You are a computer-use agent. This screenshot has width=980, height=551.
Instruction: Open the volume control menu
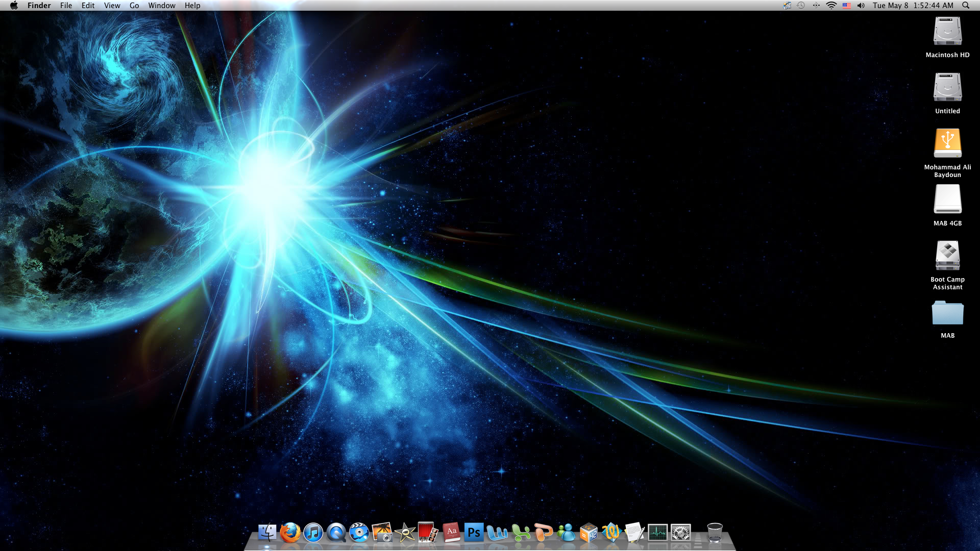point(861,6)
